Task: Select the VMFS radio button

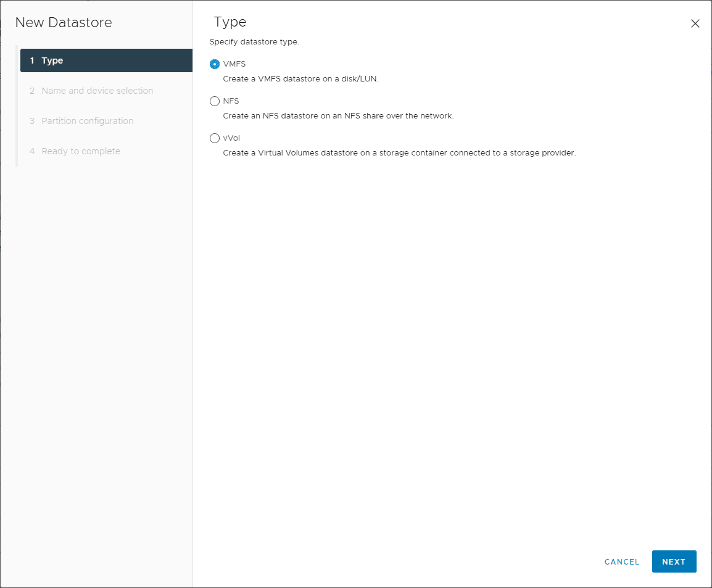Action: coord(215,64)
